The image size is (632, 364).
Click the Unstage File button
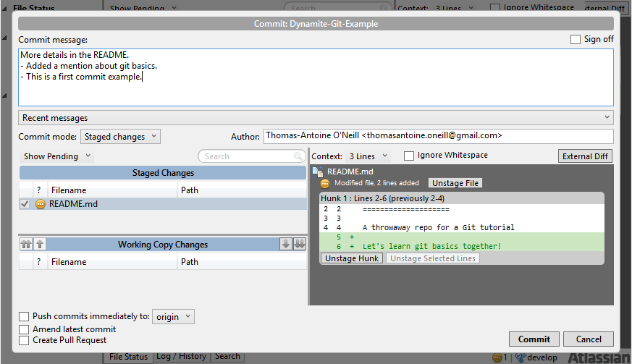point(455,183)
